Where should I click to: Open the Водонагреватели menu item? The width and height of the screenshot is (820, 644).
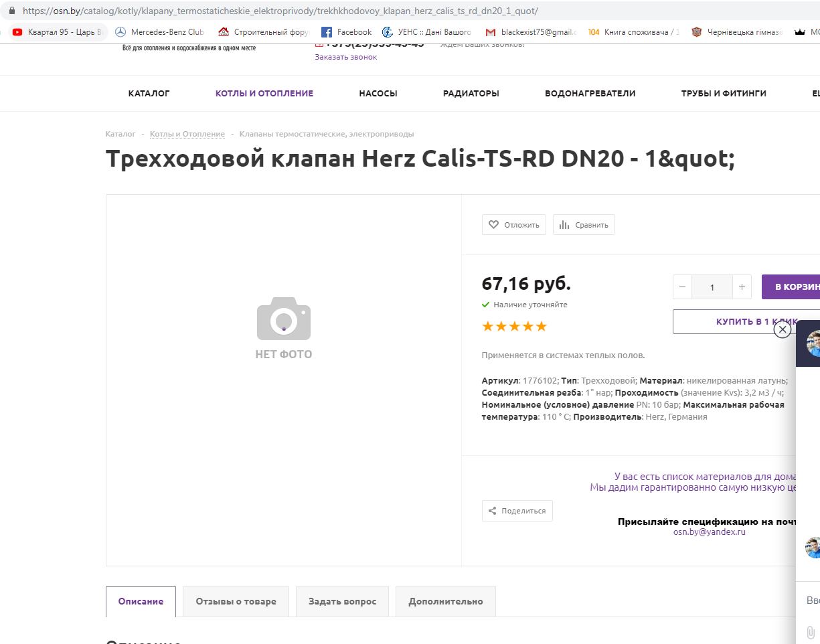(x=590, y=94)
